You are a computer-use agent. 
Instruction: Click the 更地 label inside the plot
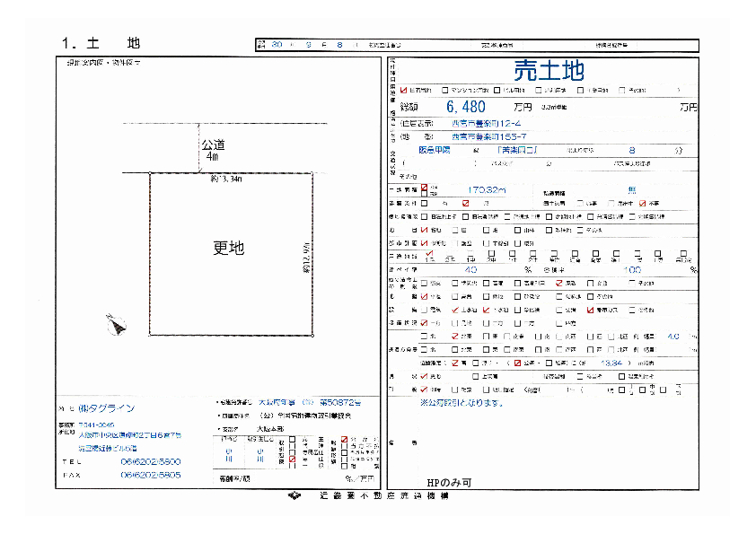pyautogui.click(x=228, y=248)
